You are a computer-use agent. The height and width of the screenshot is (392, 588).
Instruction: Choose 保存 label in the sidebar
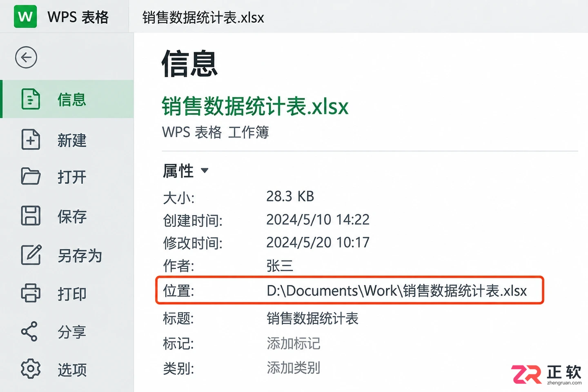[x=72, y=216]
